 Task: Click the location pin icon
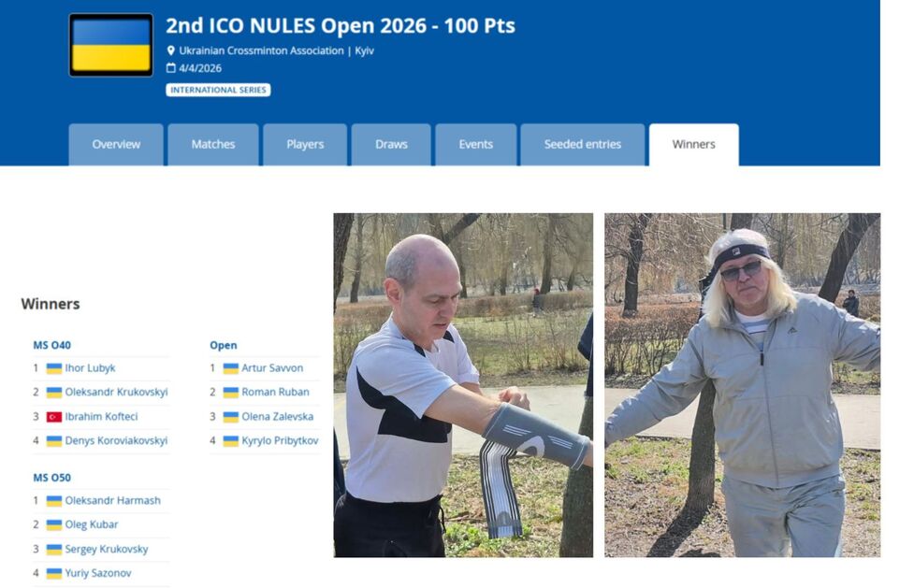(171, 50)
